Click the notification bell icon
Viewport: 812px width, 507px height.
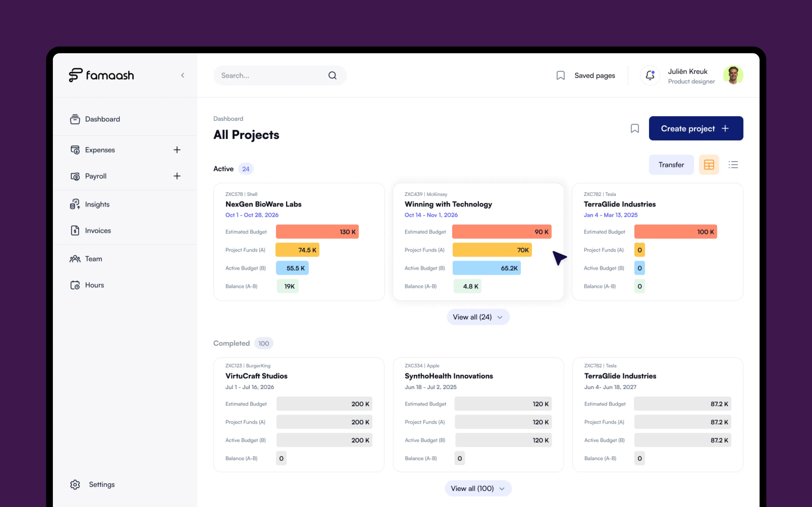click(650, 75)
